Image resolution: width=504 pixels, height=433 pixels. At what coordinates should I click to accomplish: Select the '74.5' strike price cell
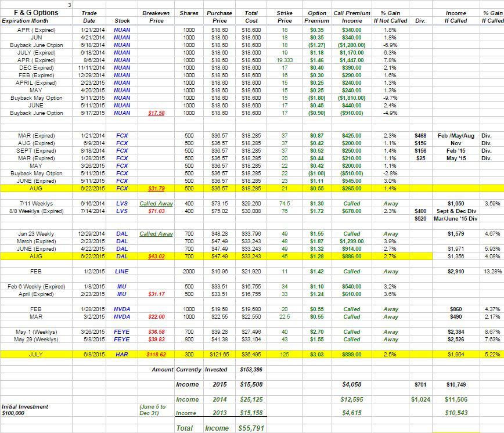(285, 204)
